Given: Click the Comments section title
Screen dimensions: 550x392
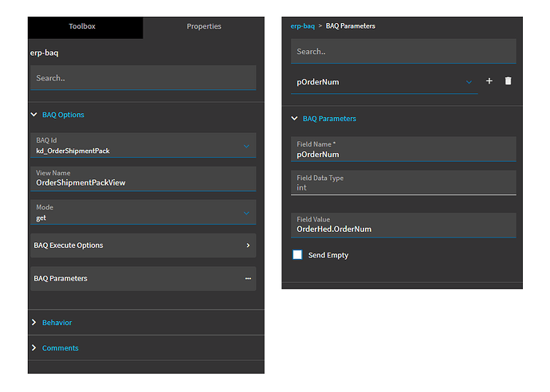Looking at the screenshot, I should (x=61, y=348).
